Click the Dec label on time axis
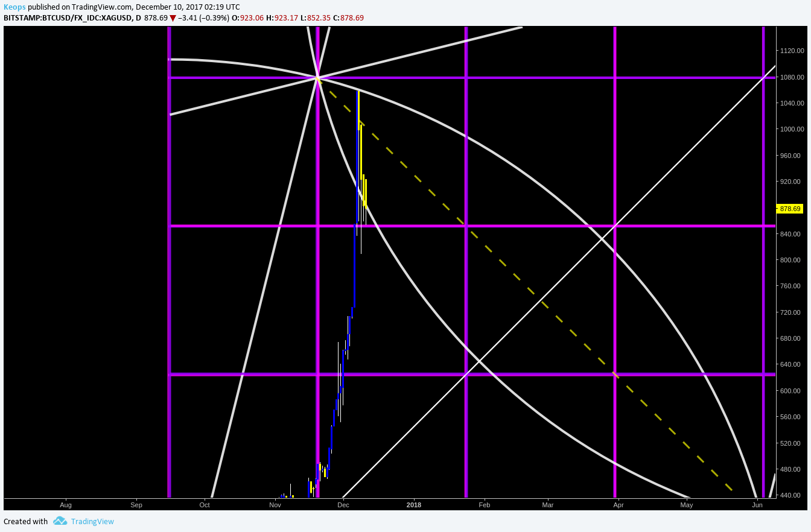Screen dimensions: 811x532 pos(343,504)
